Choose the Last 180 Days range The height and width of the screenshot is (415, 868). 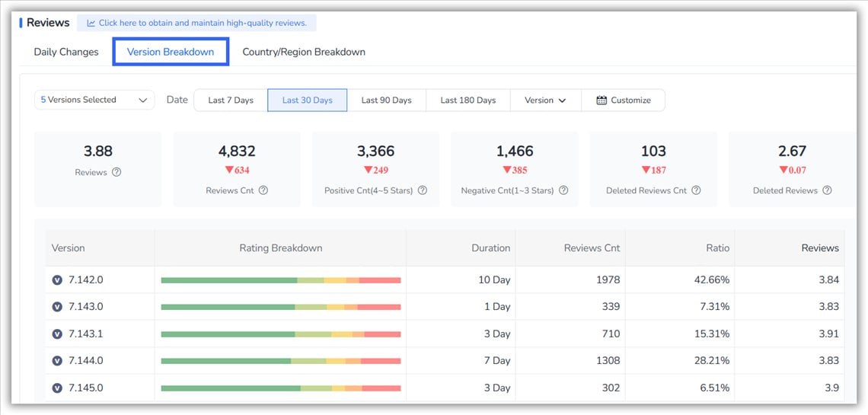(x=468, y=101)
